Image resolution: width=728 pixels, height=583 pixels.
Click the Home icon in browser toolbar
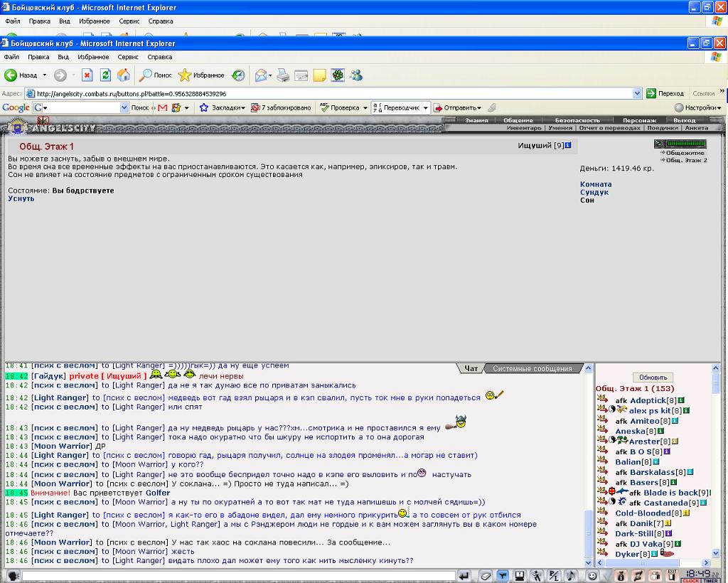(x=124, y=75)
